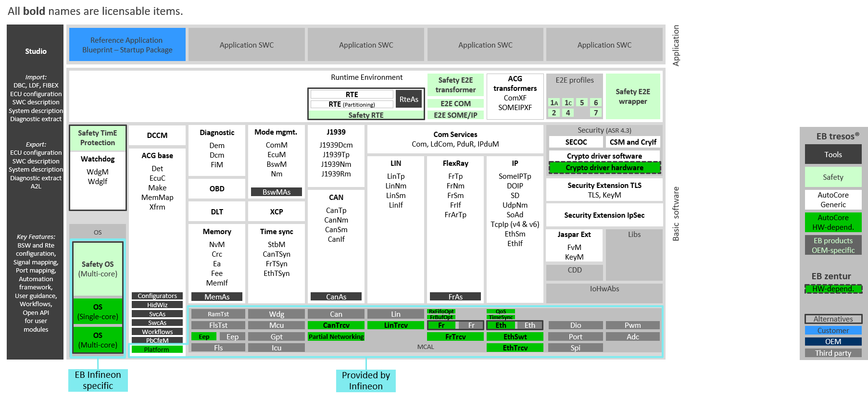The image size is (868, 398).
Task: Click the dark Workflows box
Action: click(157, 332)
